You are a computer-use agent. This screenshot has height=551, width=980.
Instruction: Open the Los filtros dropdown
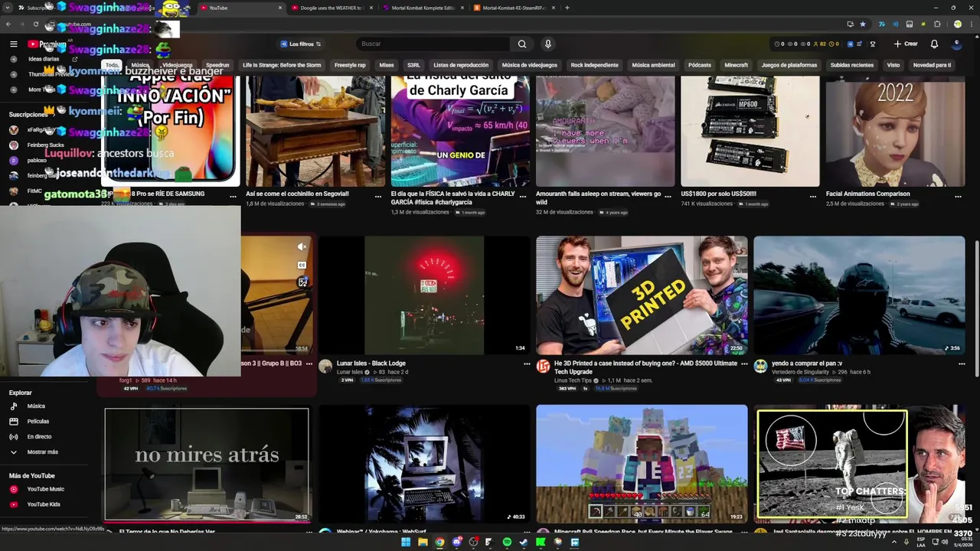(x=300, y=44)
